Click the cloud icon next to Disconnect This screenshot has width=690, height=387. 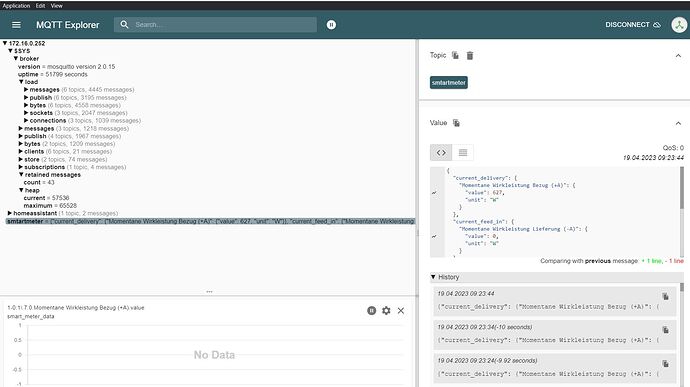[x=657, y=25]
